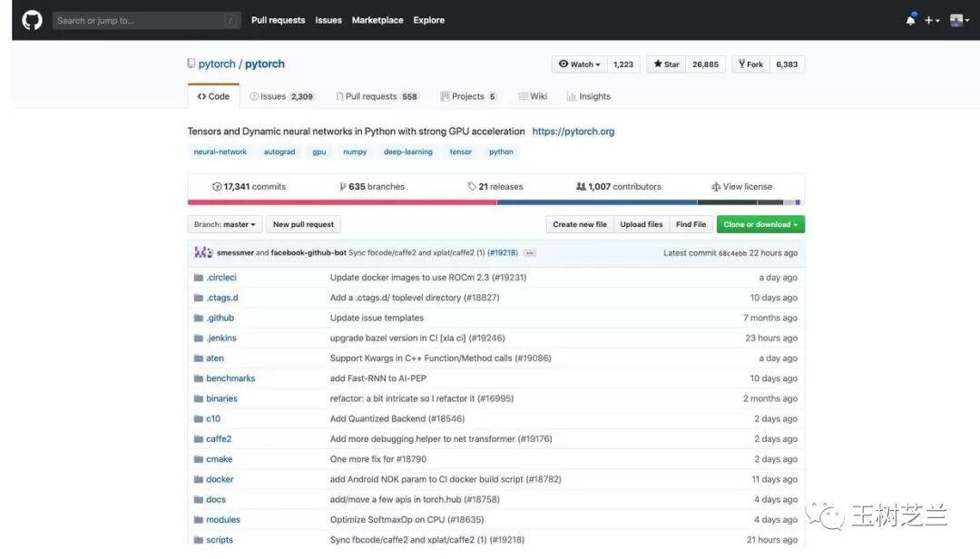The width and height of the screenshot is (980, 559).
Task: Open the GitHub home logo
Action: point(32,20)
